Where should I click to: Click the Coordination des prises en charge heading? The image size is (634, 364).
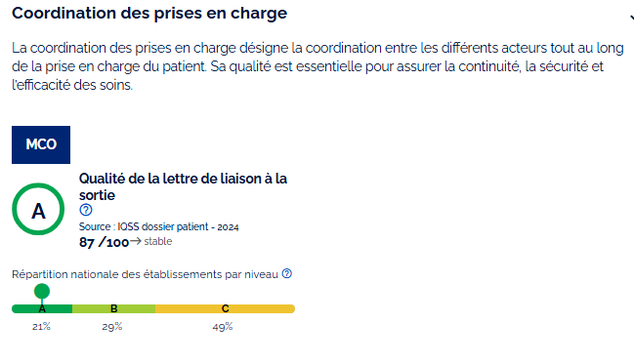click(149, 13)
